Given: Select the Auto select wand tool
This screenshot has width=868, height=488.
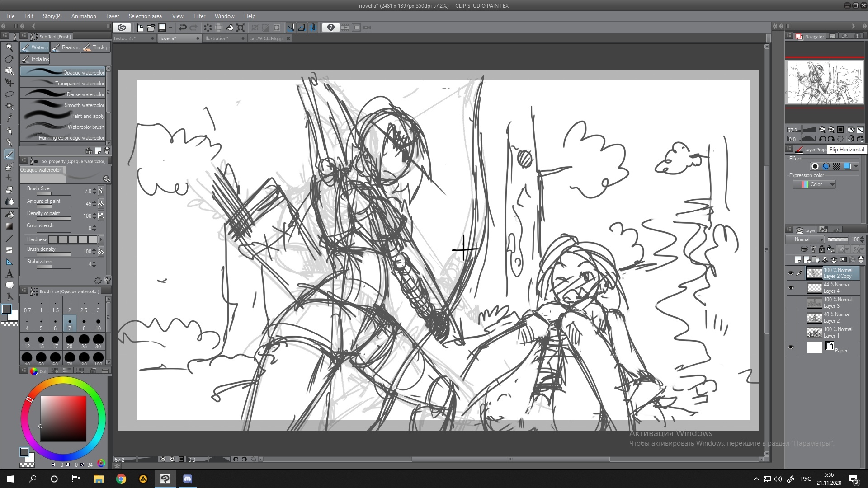Looking at the screenshot, I should click(x=9, y=106).
